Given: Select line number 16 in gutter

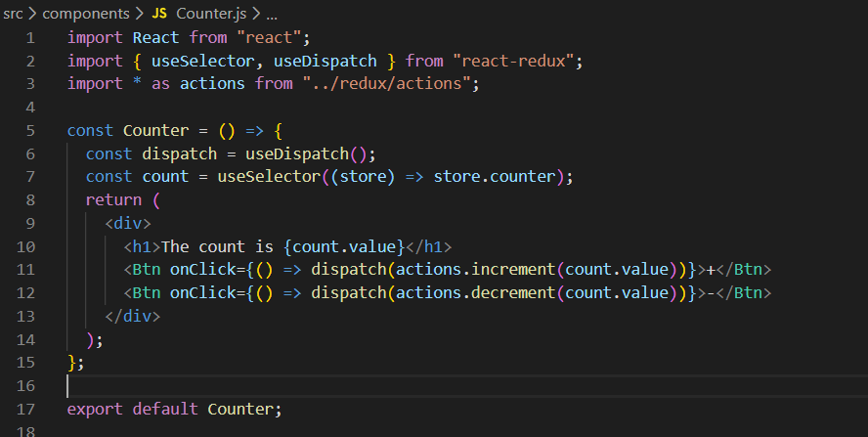Looking at the screenshot, I should click(x=26, y=385).
